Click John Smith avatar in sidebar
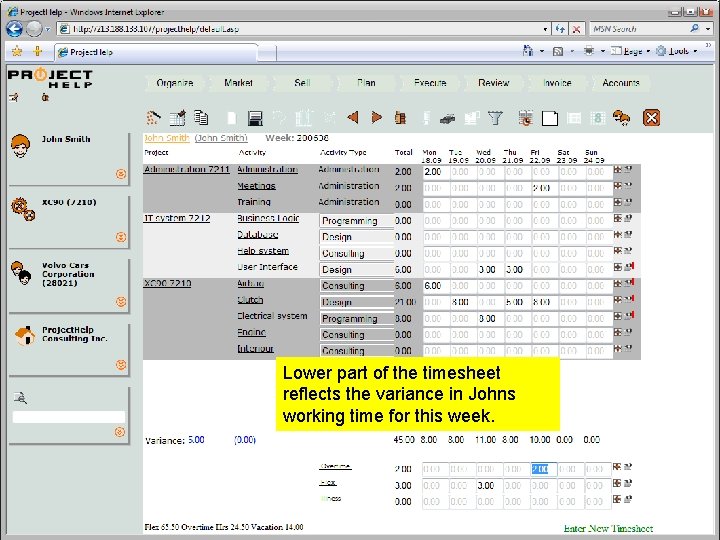The width and height of the screenshot is (720, 540). [x=21, y=146]
